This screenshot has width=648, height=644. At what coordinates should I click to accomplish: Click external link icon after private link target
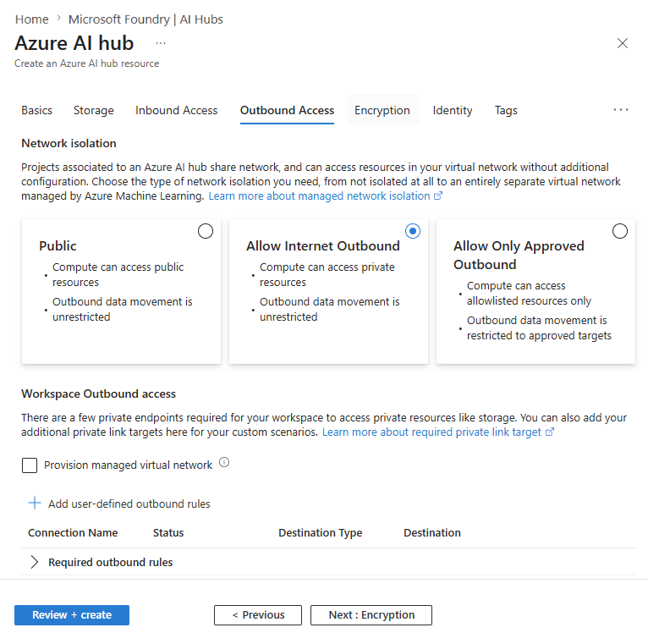coord(550,432)
